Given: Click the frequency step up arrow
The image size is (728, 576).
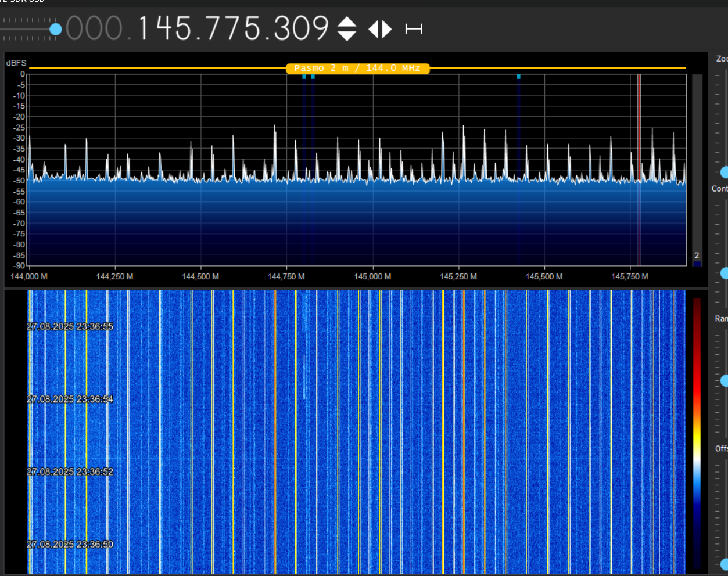Looking at the screenshot, I should [347, 22].
